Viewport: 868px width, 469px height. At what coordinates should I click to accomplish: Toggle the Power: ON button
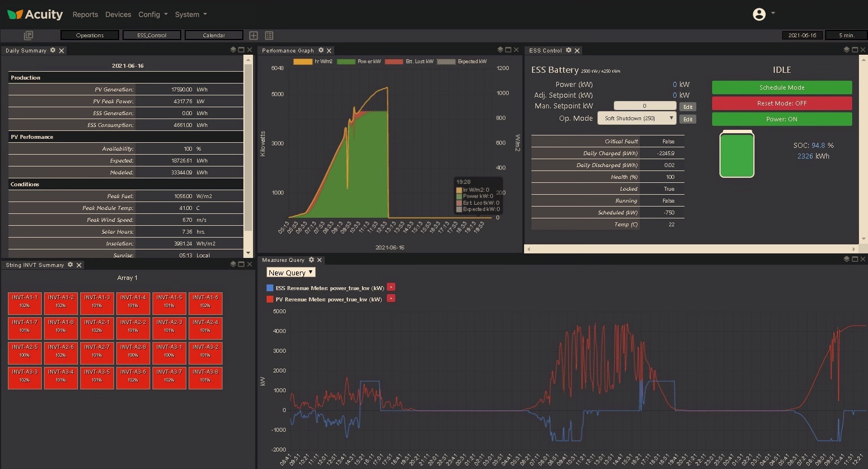[782, 119]
